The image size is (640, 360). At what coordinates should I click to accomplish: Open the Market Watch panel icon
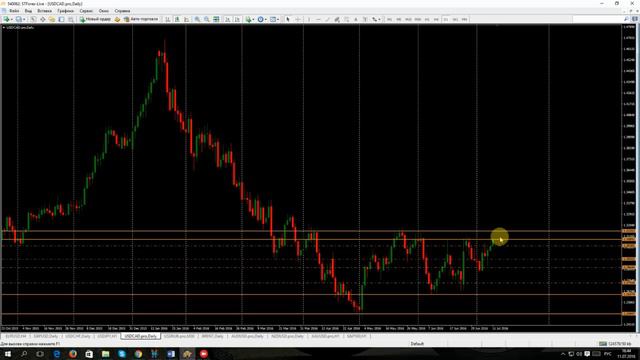(33, 19)
